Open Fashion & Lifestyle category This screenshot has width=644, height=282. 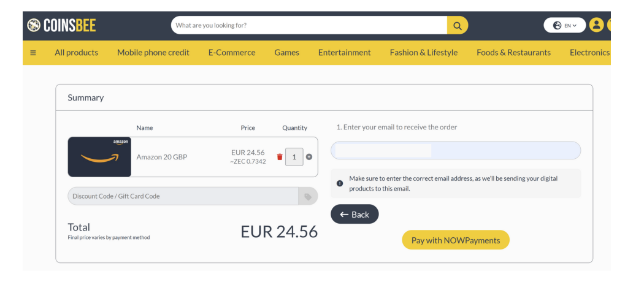pyautogui.click(x=423, y=53)
